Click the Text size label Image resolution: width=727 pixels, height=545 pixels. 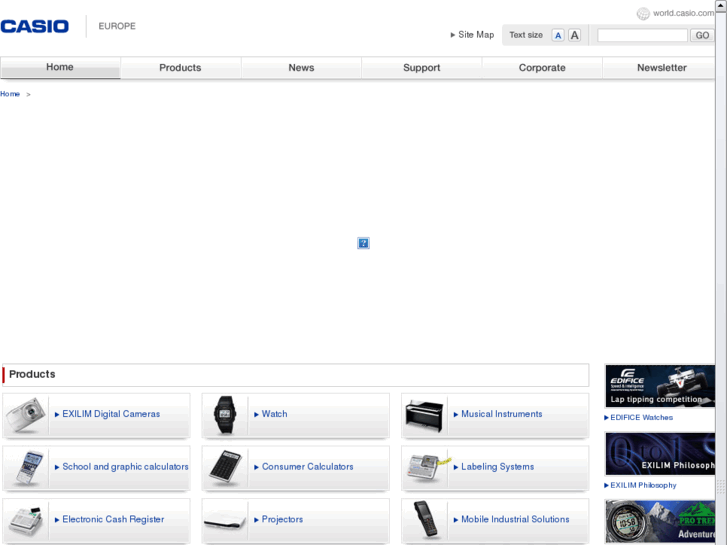(x=526, y=35)
